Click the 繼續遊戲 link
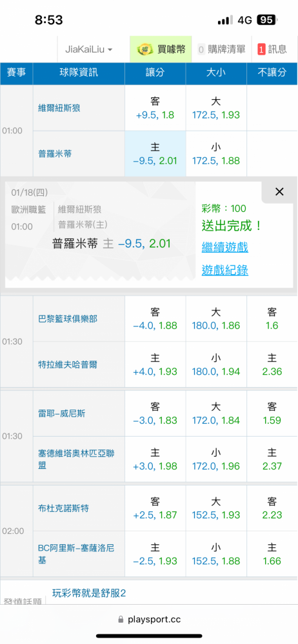The height and width of the screenshot is (644, 298). click(x=224, y=247)
